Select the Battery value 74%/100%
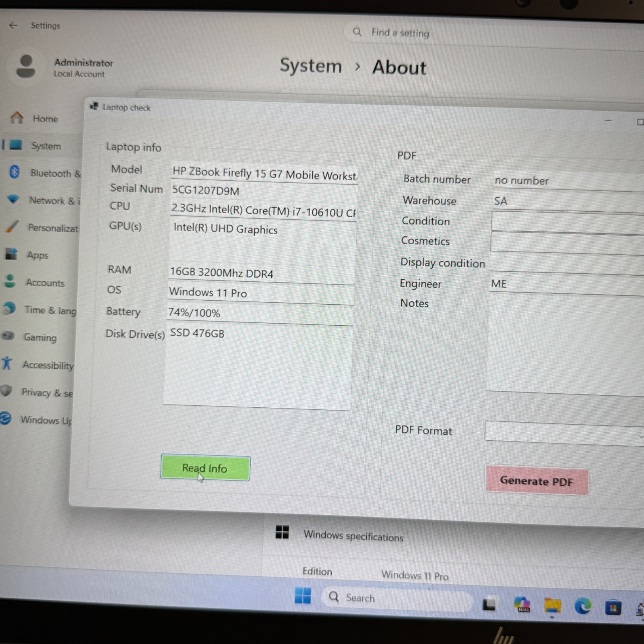 [x=194, y=312]
